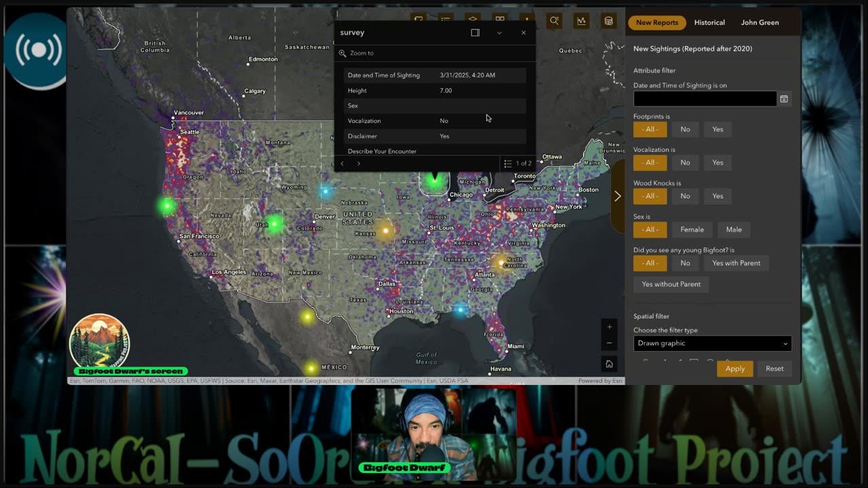This screenshot has height=488, width=868.
Task: Collapse the side panel arrow
Action: tap(617, 197)
